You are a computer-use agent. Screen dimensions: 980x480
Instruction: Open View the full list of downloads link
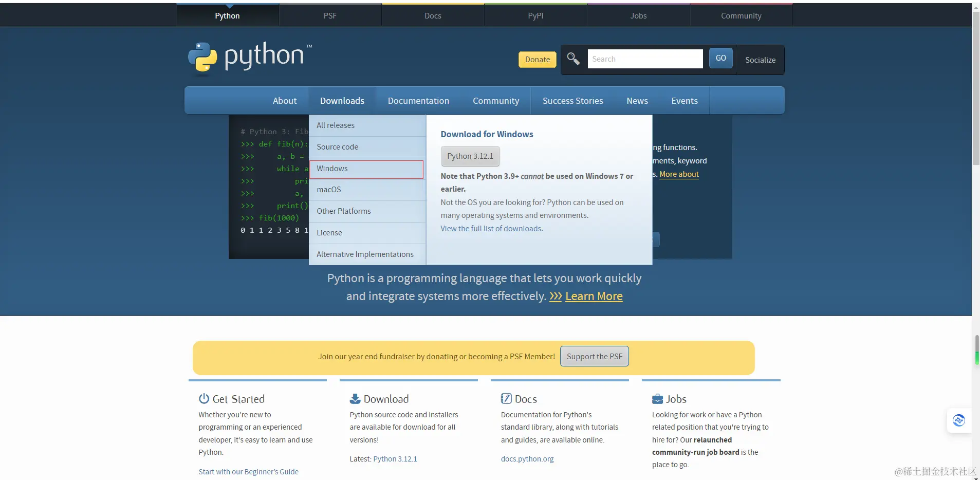click(492, 229)
